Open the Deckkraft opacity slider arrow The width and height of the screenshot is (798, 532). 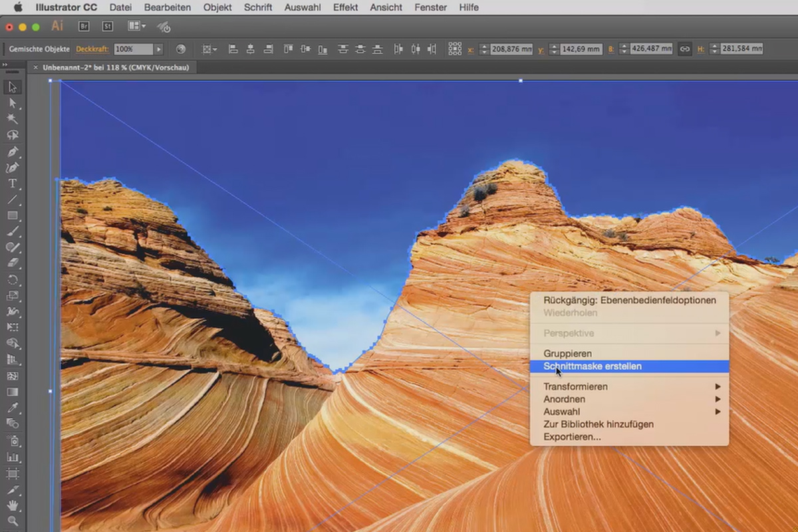tap(158, 49)
